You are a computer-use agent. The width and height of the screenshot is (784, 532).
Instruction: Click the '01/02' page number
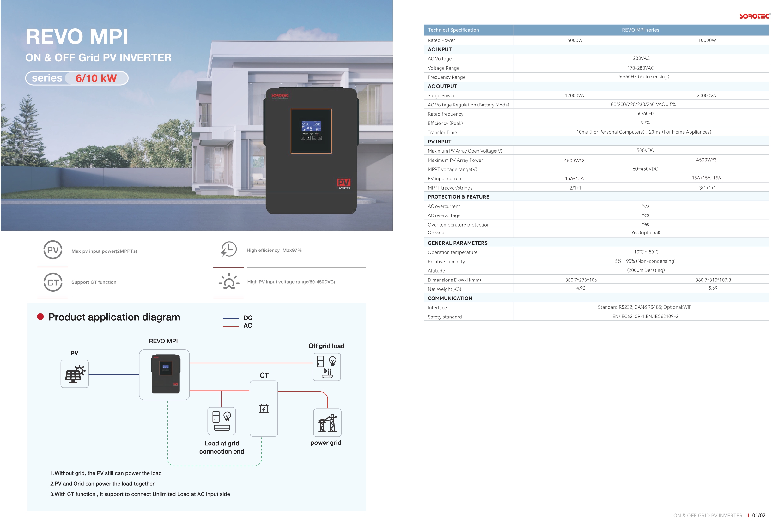pos(758,515)
